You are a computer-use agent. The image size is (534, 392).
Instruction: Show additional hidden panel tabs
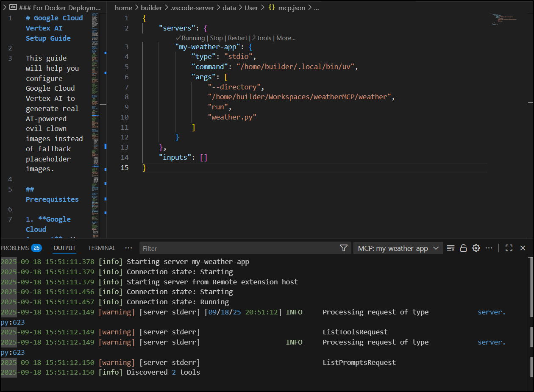tap(129, 248)
